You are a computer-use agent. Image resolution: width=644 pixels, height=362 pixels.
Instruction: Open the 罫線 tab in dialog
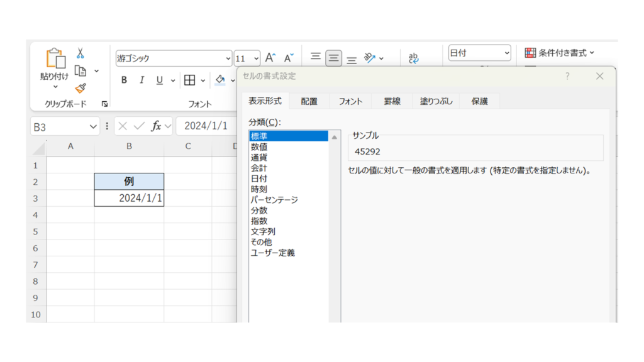coord(392,101)
